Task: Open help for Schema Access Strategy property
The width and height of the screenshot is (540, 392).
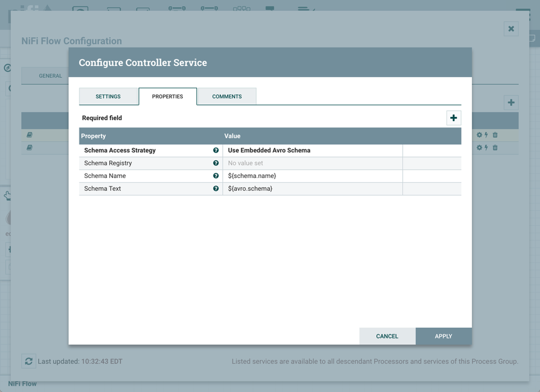Action: (x=216, y=150)
